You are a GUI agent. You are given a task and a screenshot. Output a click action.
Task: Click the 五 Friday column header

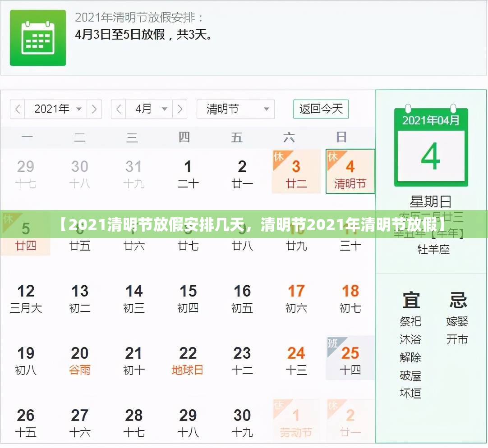[236, 137]
